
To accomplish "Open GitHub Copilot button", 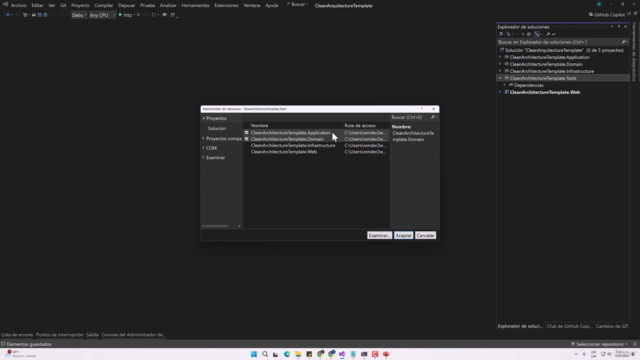I will pos(607,15).
